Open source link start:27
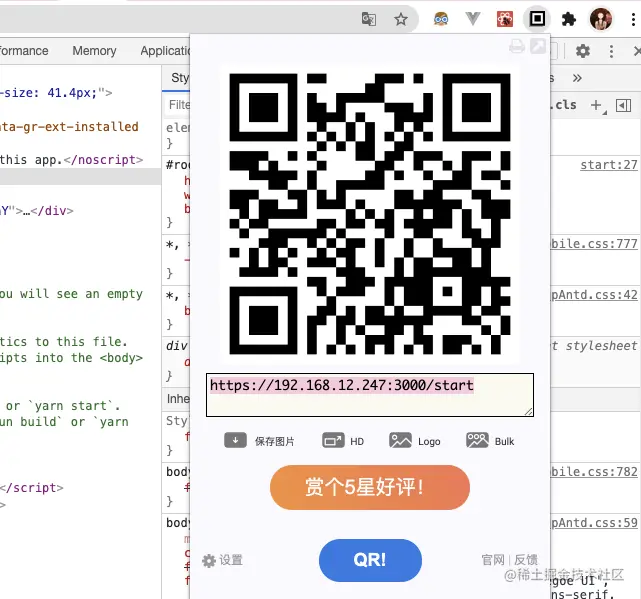 tap(609, 165)
